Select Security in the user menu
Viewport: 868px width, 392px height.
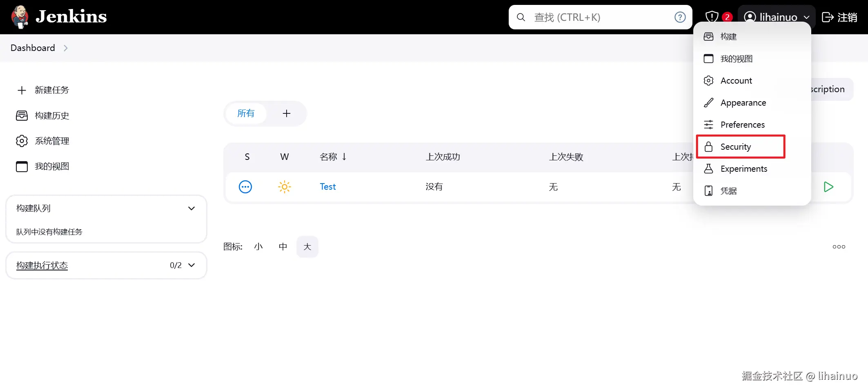click(735, 146)
